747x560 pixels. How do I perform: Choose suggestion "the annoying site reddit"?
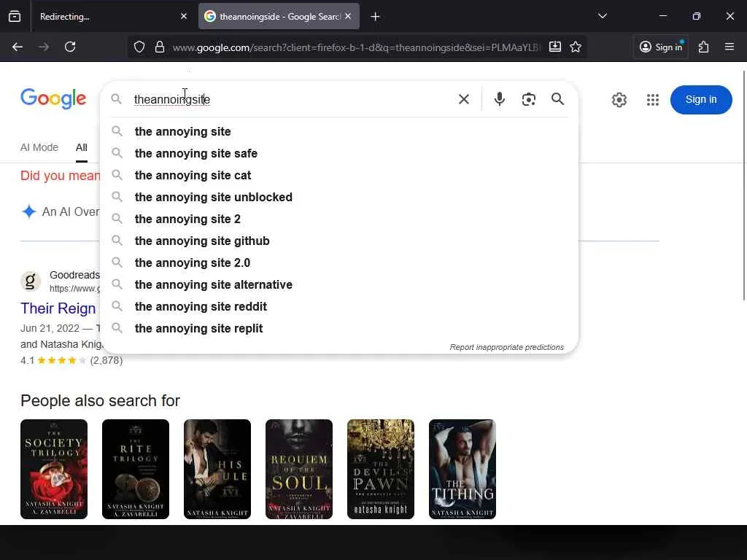click(x=339, y=307)
